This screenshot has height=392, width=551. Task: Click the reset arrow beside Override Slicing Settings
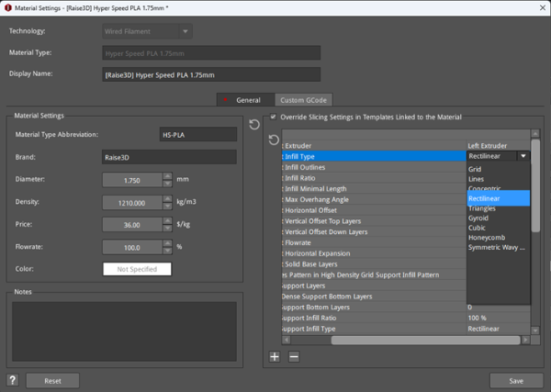pos(254,124)
